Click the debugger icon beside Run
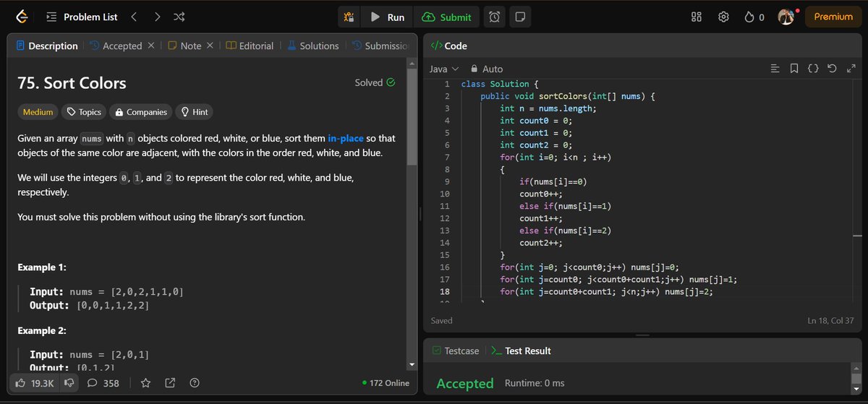The width and height of the screenshot is (868, 404). (x=349, y=17)
